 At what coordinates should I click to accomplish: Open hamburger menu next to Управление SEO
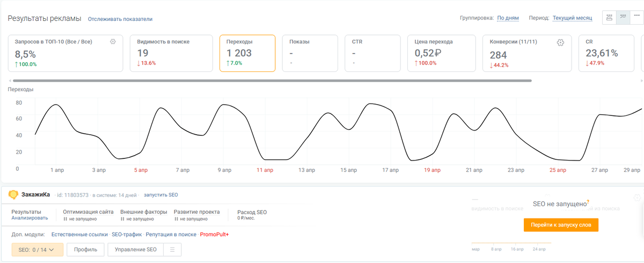click(x=172, y=250)
